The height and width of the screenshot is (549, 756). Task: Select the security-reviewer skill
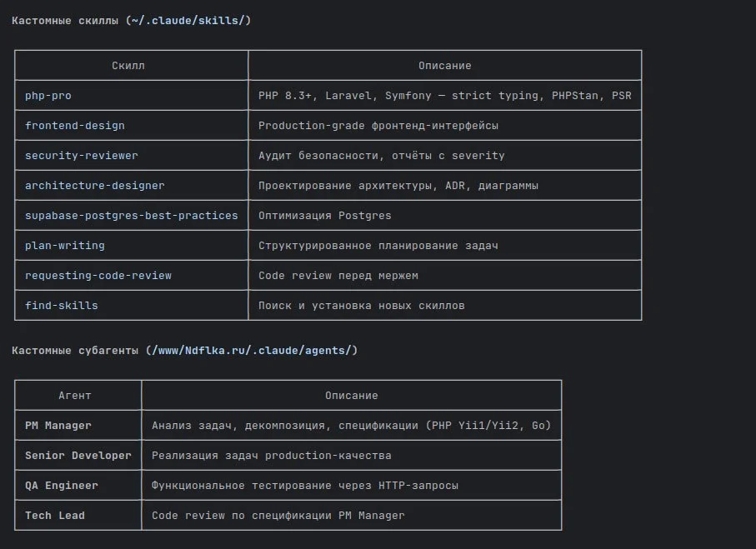coord(82,156)
